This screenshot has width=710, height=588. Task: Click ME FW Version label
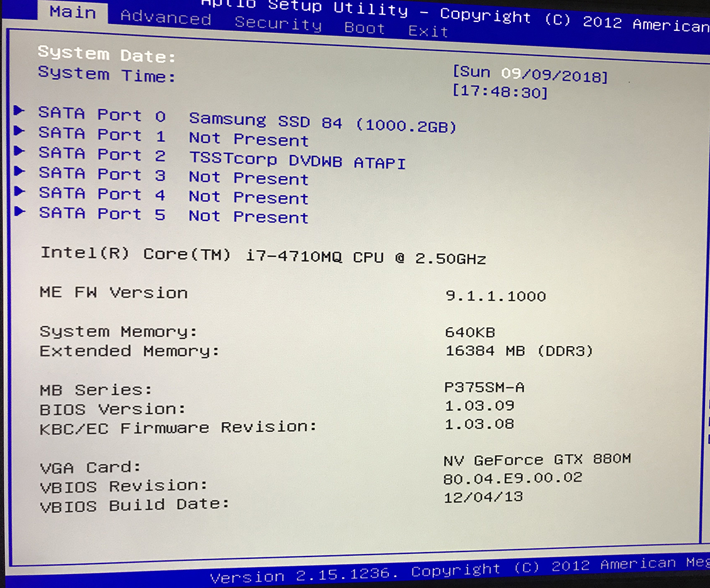[x=113, y=292]
